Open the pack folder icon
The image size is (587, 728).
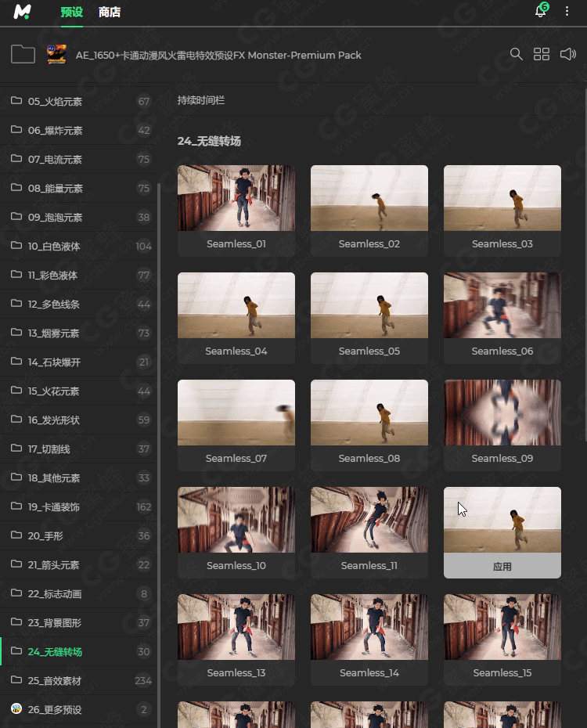pos(23,54)
